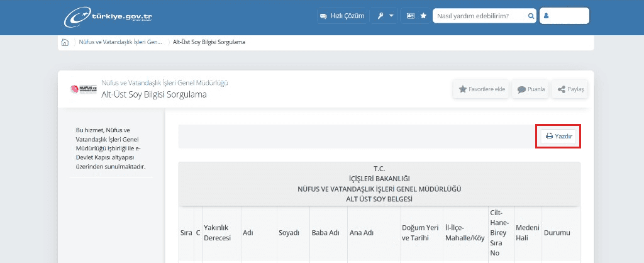Click Nüfus ve Vatandaşlık agency logo
Viewport: 644px width, 263px height.
coord(84,89)
